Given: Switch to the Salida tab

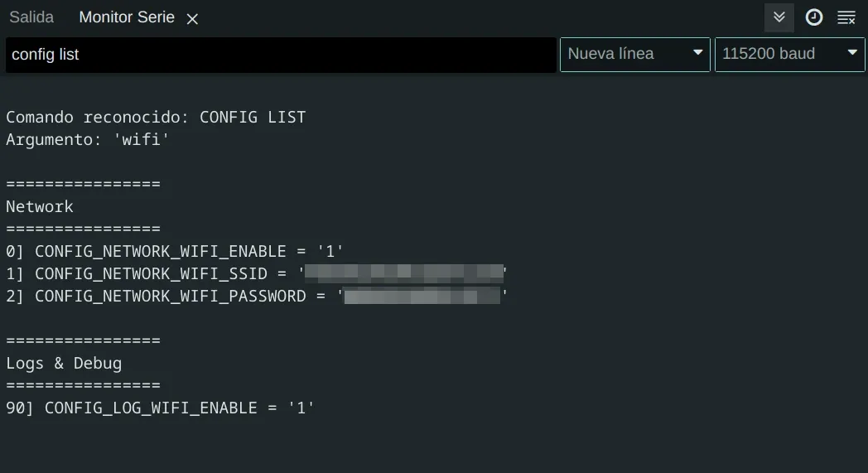Looking at the screenshot, I should (x=31, y=17).
